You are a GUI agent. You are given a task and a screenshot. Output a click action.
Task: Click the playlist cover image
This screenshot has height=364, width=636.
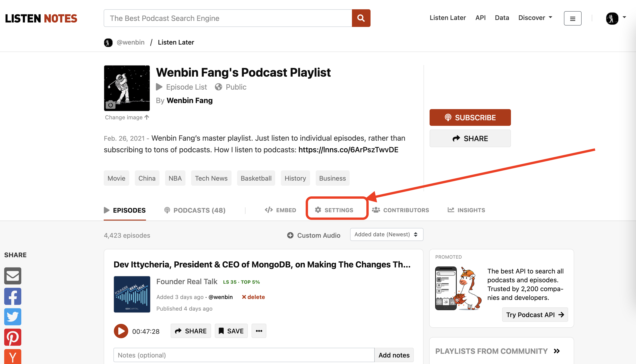pos(127,88)
